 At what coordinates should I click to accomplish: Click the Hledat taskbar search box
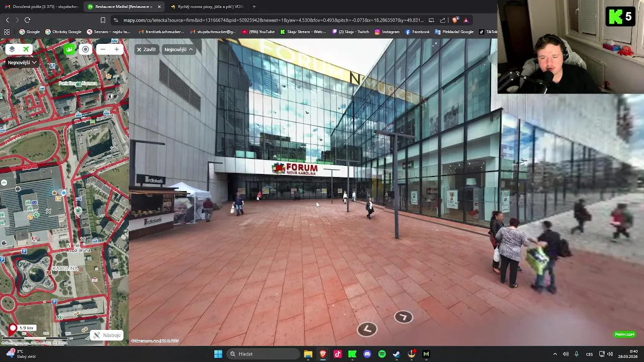(x=263, y=354)
